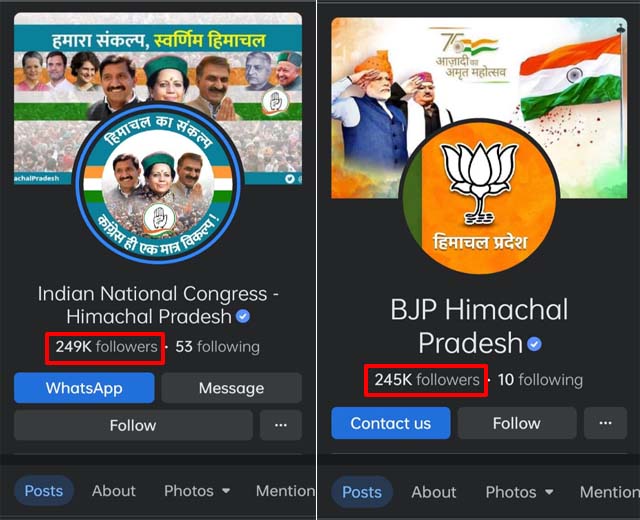This screenshot has width=640, height=520.
Task: Open Mentions tab on Congress page
Action: 285,491
